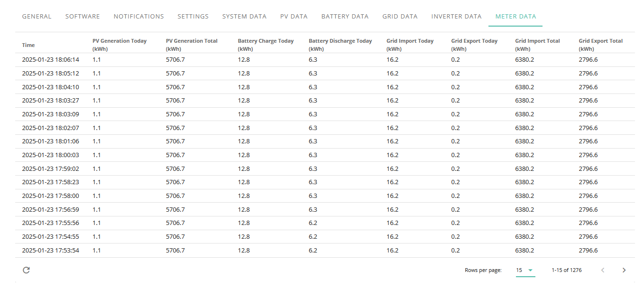Sort by the Time column header
Image resolution: width=644 pixels, height=290 pixels.
coord(28,45)
